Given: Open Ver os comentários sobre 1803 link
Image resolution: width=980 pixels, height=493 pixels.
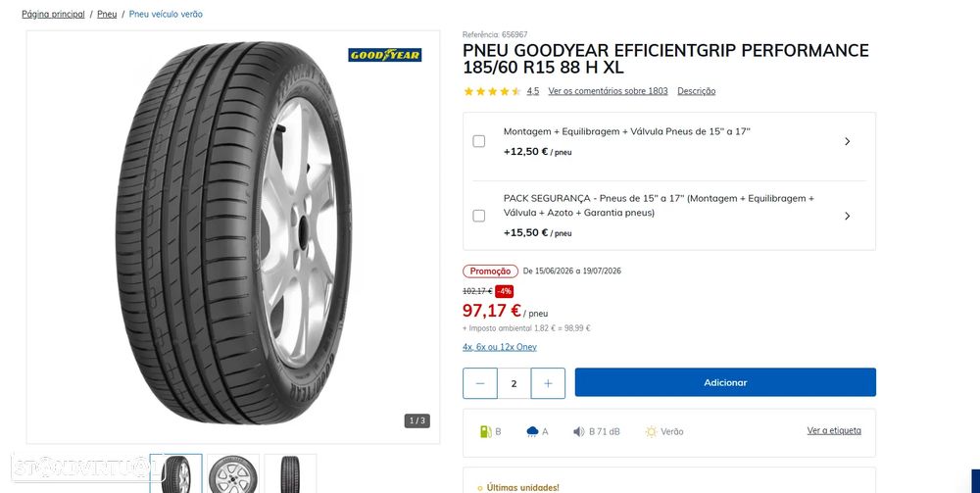Looking at the screenshot, I should (x=609, y=91).
